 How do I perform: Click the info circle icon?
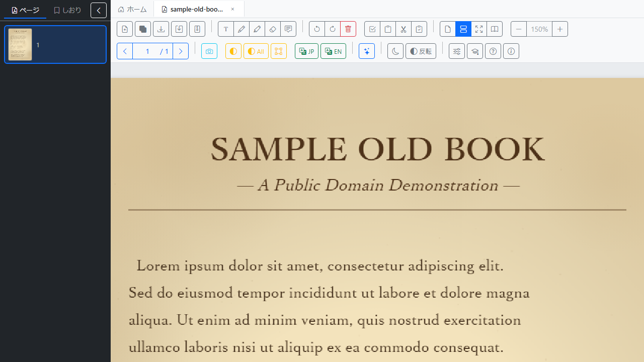click(511, 51)
